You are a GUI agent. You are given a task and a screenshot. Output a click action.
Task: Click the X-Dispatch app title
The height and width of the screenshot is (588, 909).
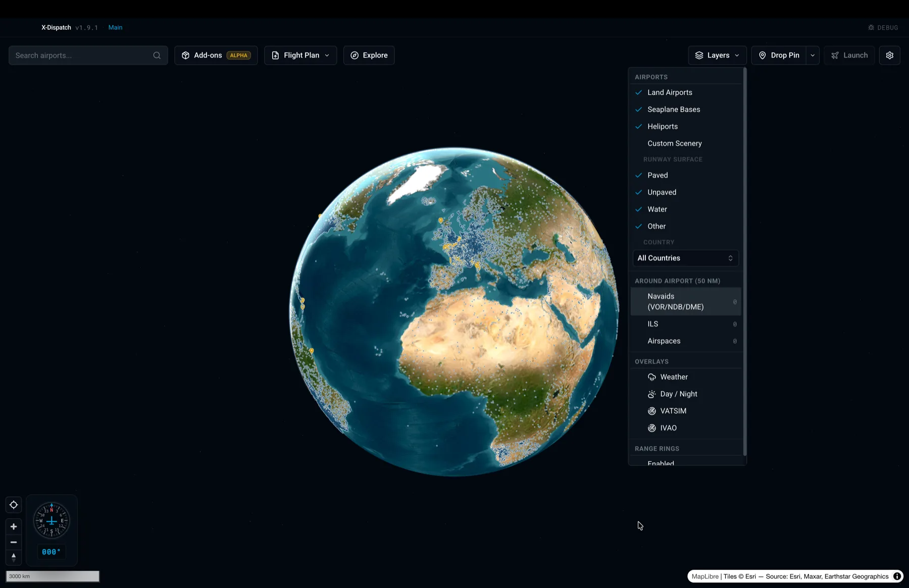56,28
